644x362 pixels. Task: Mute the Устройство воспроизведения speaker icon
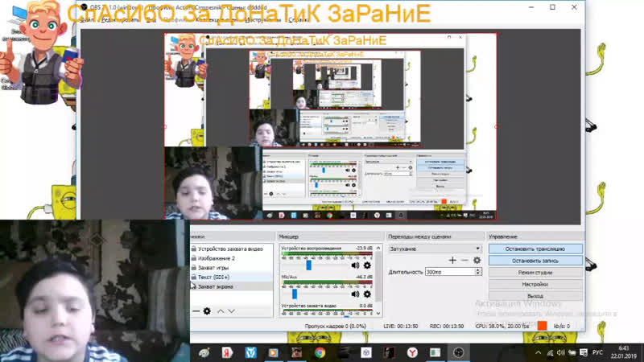355,265
